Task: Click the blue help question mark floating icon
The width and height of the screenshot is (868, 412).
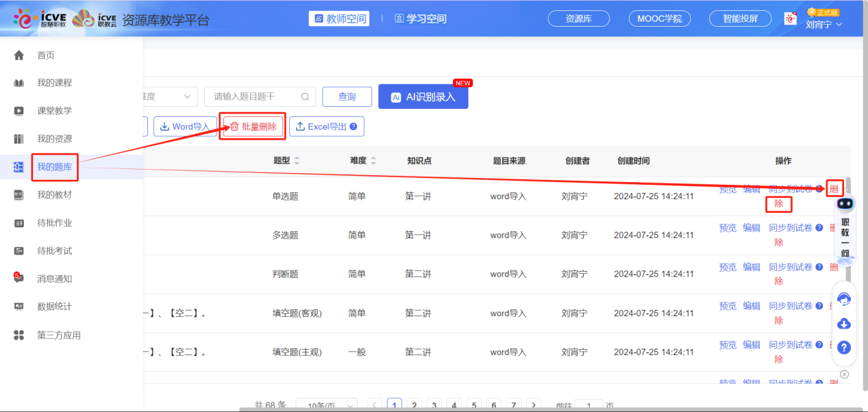Action: click(844, 348)
